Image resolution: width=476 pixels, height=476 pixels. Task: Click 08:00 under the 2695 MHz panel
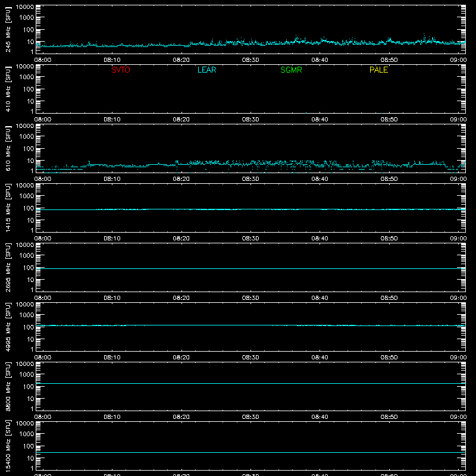pyautogui.click(x=43, y=298)
